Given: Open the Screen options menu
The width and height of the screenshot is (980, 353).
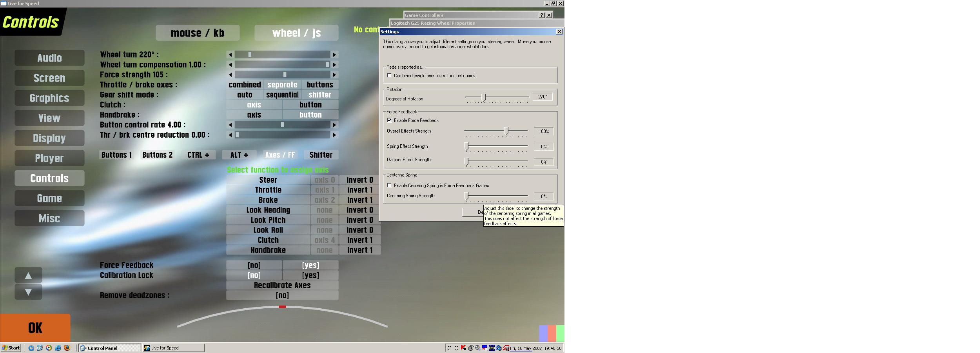Looking at the screenshot, I should [49, 78].
